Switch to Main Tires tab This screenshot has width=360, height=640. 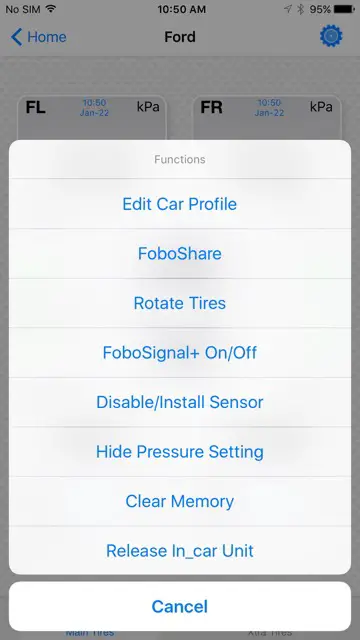90,634
